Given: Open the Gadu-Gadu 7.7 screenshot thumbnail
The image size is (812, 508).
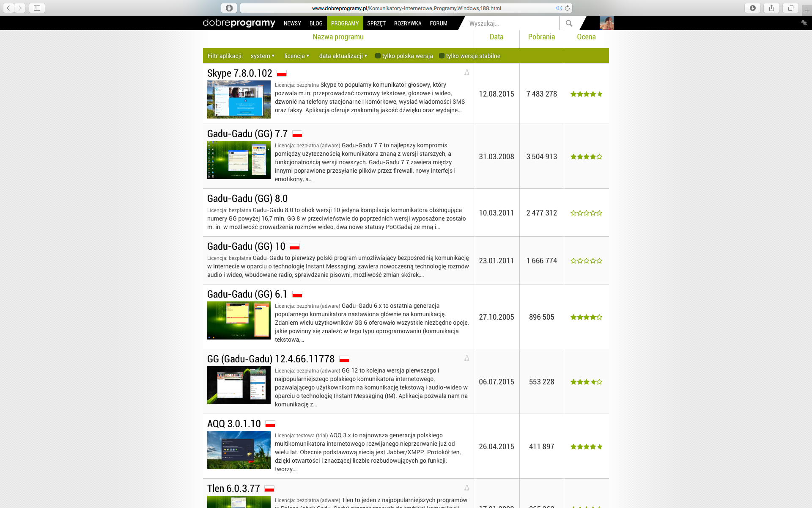Looking at the screenshot, I should [x=239, y=160].
